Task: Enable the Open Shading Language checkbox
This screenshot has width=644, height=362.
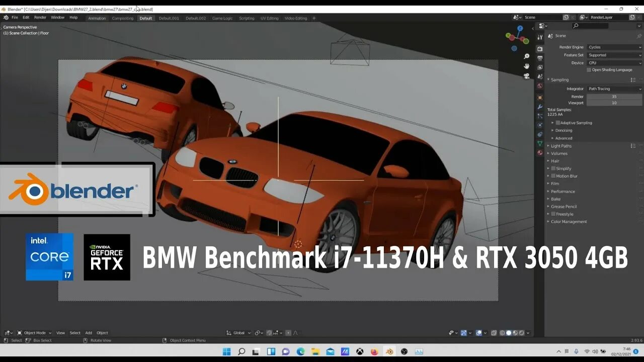Action: point(589,70)
